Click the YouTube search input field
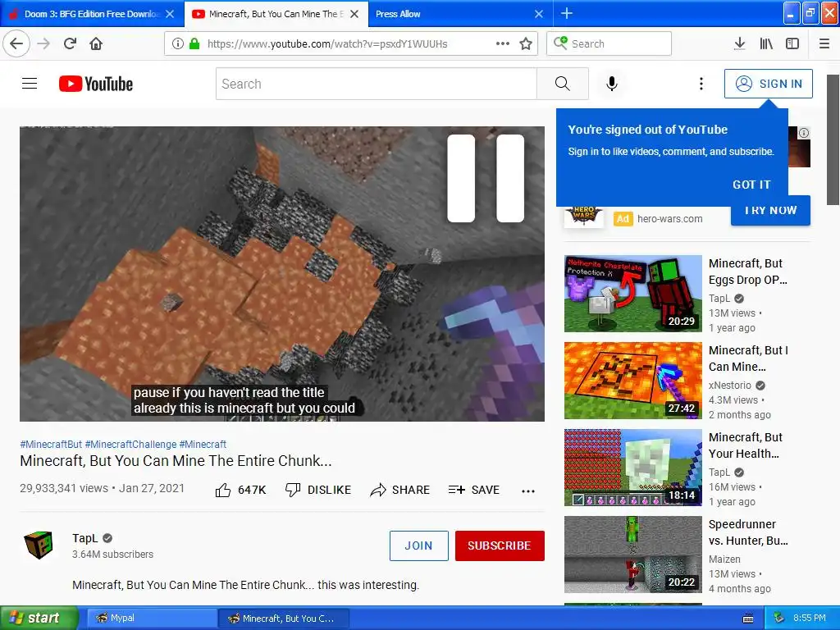Screen dimensions: 840x630 coord(376,84)
